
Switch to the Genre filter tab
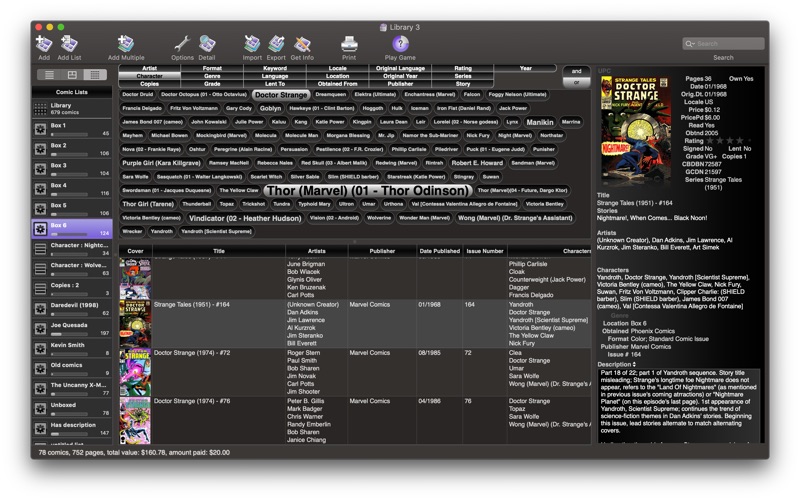[212, 76]
